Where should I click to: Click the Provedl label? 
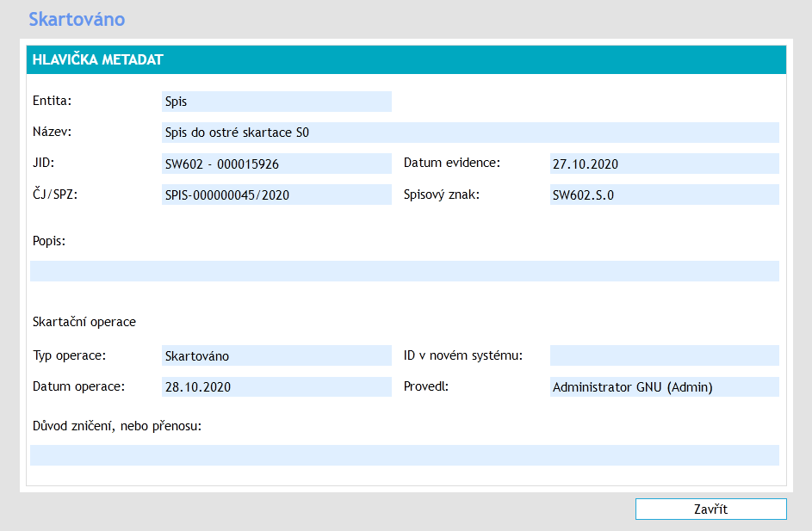click(426, 386)
